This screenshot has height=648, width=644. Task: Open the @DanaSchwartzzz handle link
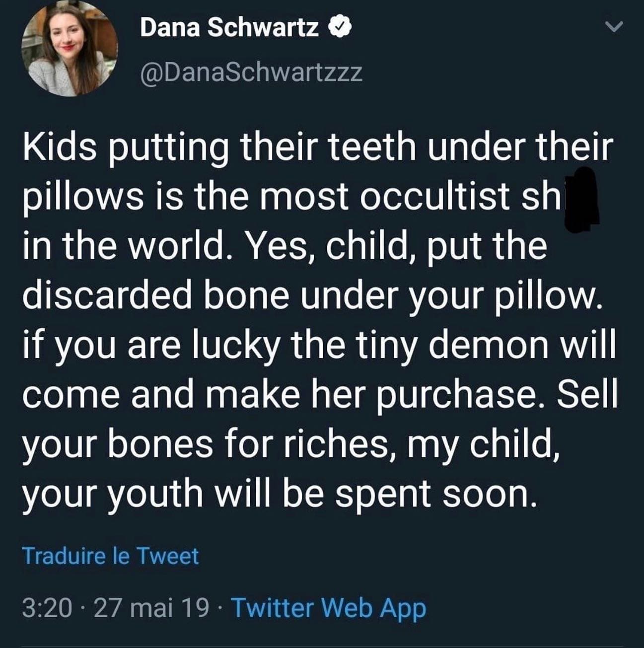click(252, 72)
